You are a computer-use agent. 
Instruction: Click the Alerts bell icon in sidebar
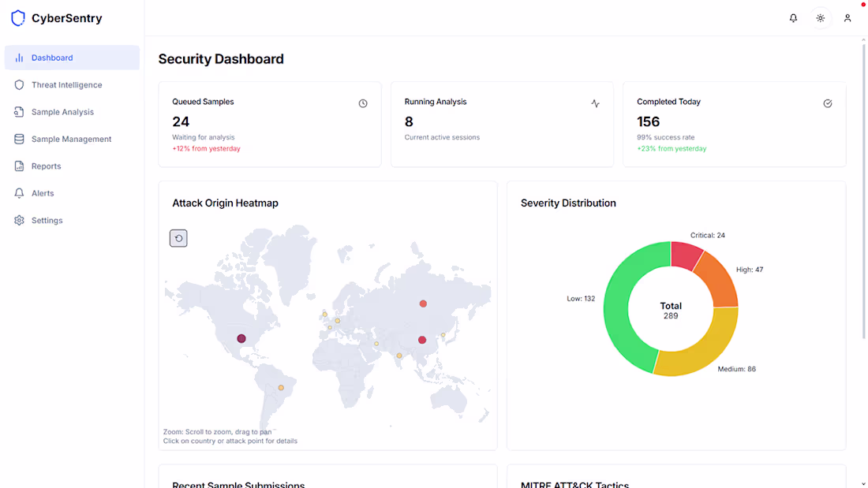18,193
